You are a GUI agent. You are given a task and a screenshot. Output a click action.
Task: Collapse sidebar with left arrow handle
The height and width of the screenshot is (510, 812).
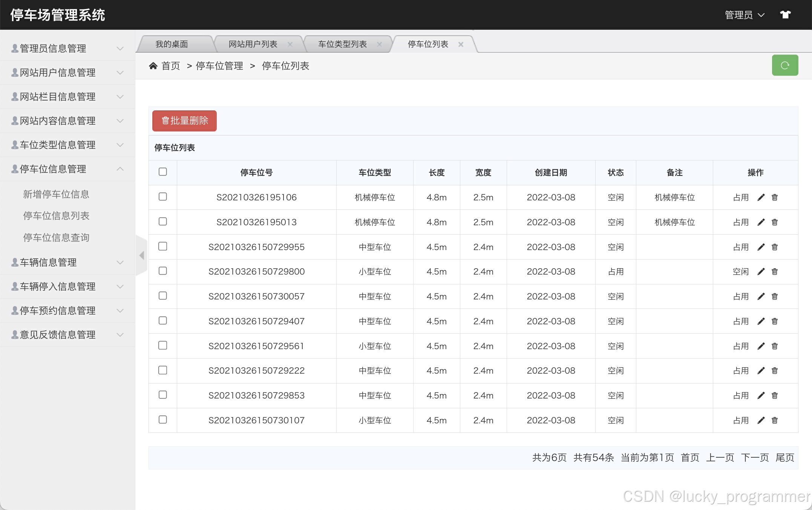(x=141, y=255)
